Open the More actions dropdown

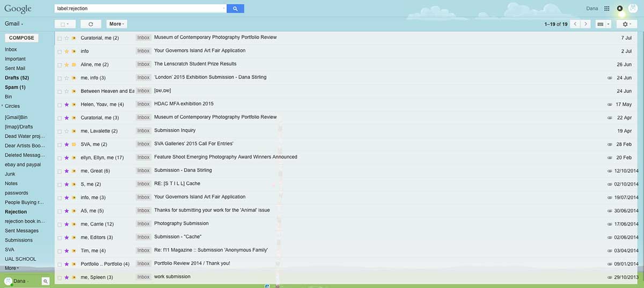coord(116,24)
